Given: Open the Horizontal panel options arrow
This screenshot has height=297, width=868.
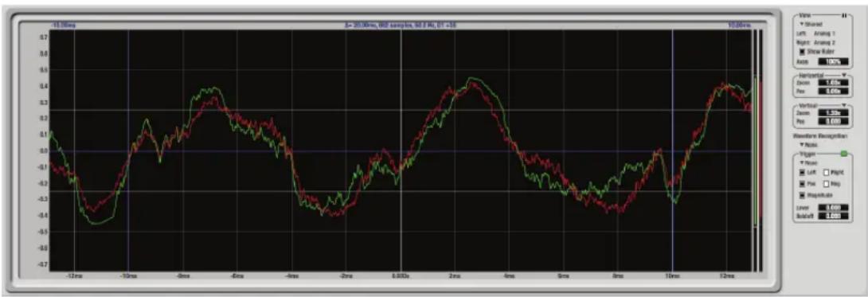Looking at the screenshot, I should pos(844,75).
